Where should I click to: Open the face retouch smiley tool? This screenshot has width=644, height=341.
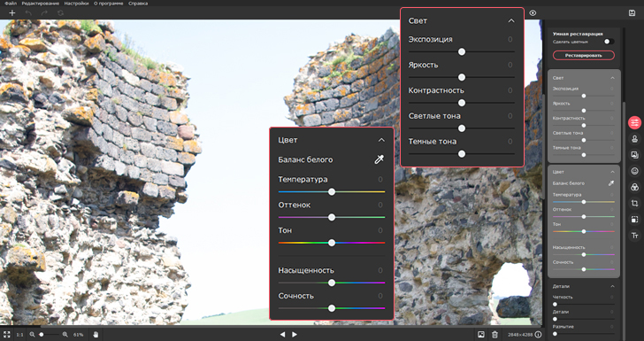point(635,171)
